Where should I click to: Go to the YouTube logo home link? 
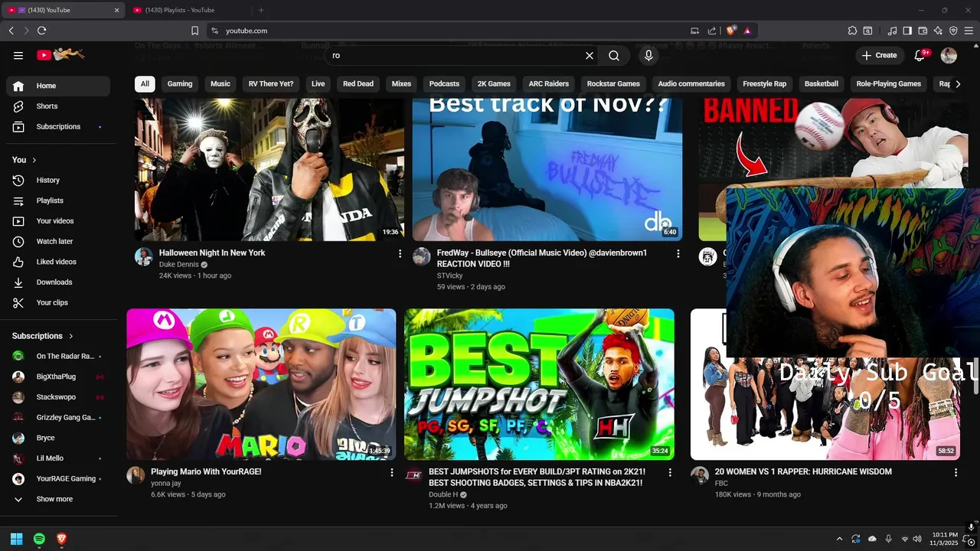[x=60, y=54]
